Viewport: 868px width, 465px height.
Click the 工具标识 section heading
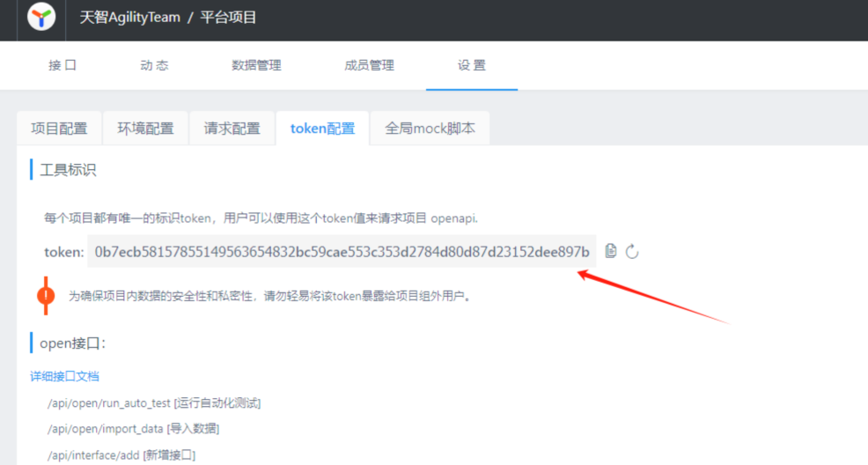[x=68, y=170]
